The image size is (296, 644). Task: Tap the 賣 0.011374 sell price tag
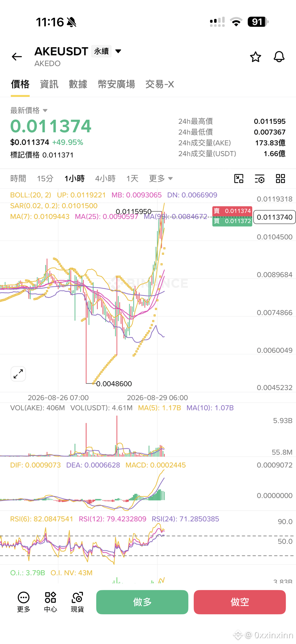[x=232, y=211]
